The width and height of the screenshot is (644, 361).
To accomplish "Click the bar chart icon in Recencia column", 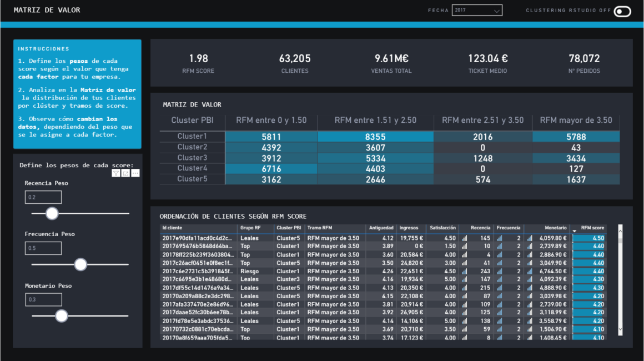I will pos(465,237).
